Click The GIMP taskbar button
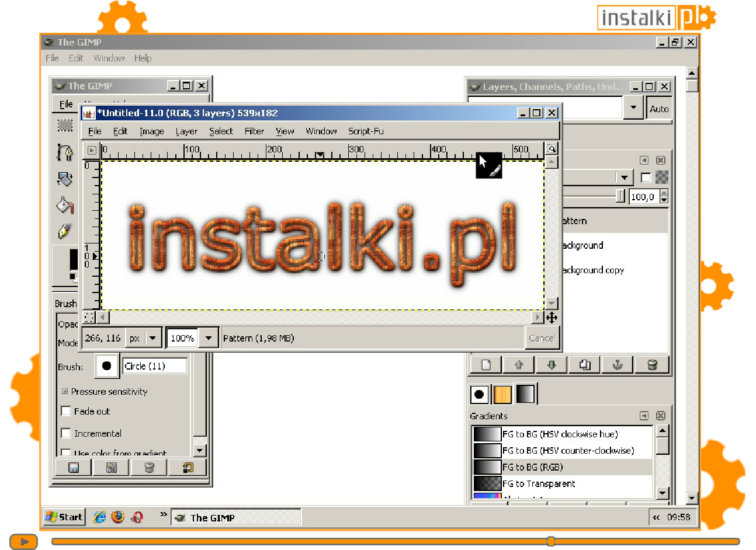The height and width of the screenshot is (550, 756). [x=236, y=517]
